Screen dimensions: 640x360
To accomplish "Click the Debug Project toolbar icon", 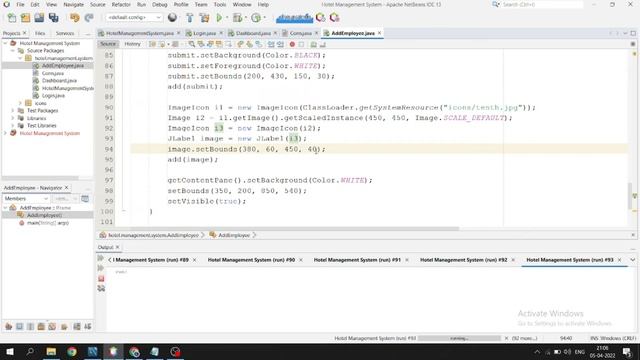I will point(237,18).
